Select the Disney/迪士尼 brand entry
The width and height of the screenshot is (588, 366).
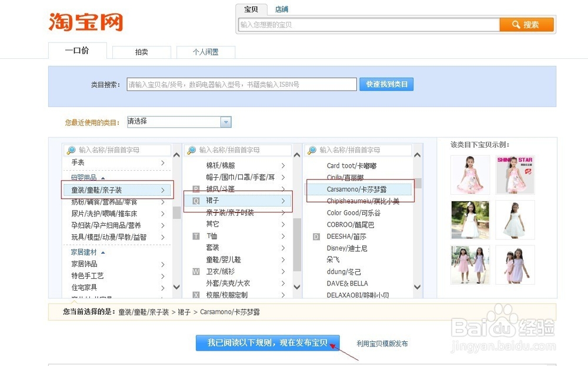coord(347,248)
